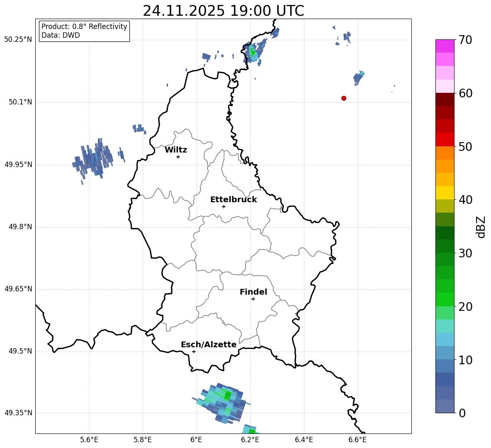Click latitude label '50.1°N'
This screenshot has height=448, width=491.
pyautogui.click(x=20, y=102)
